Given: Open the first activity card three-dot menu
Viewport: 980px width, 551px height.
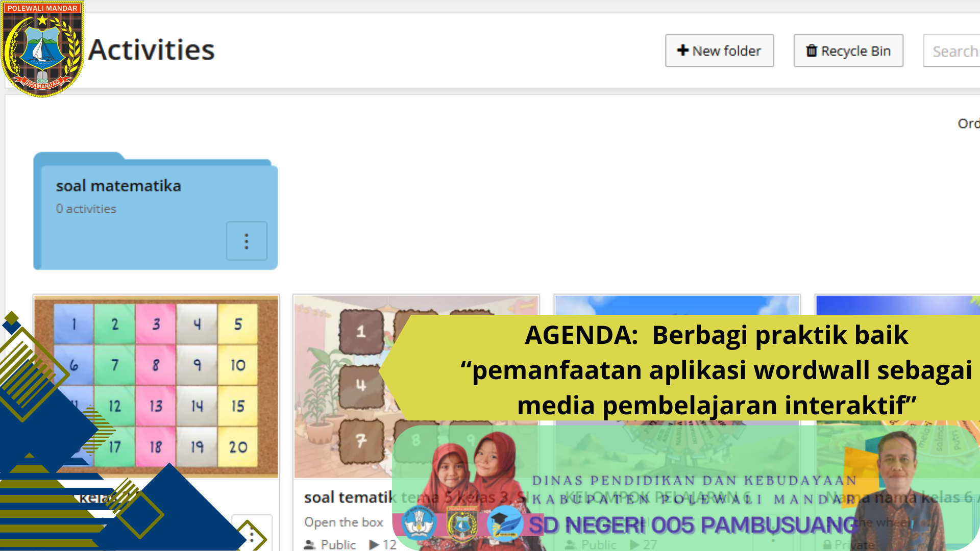Looking at the screenshot, I should click(x=252, y=534).
